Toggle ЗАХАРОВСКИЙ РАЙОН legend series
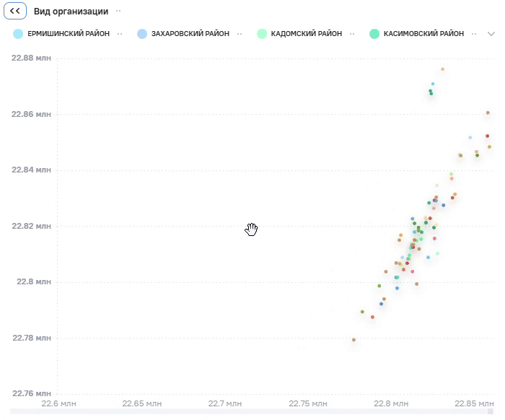 pyautogui.click(x=190, y=33)
